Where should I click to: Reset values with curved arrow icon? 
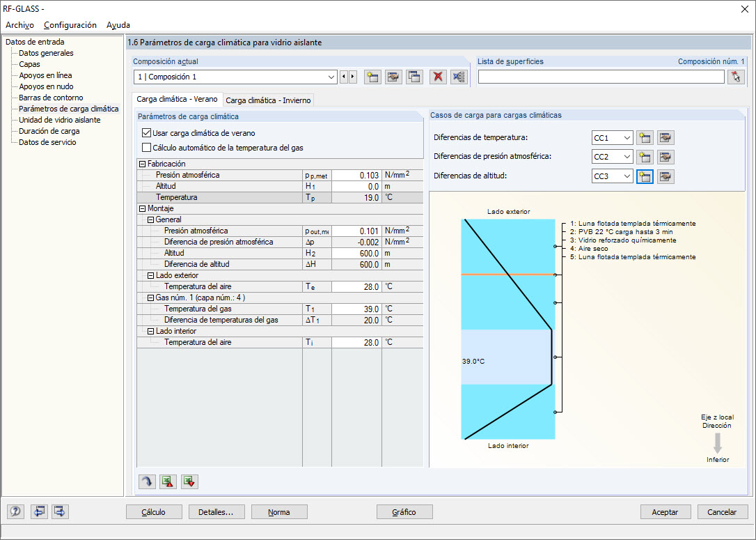pos(147,481)
